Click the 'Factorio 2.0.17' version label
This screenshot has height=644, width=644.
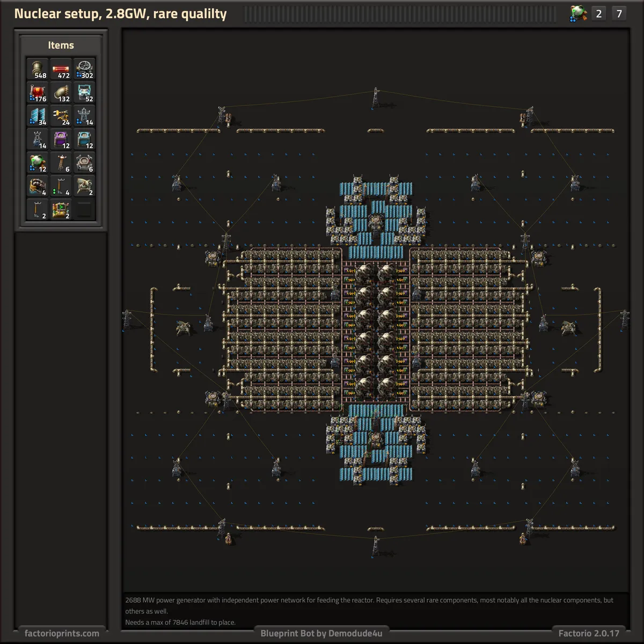point(589,633)
